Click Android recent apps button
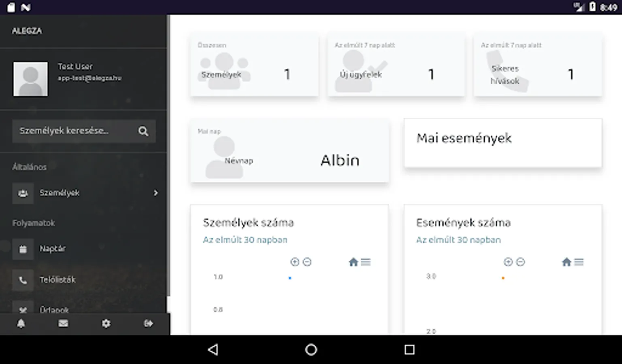 click(x=409, y=349)
